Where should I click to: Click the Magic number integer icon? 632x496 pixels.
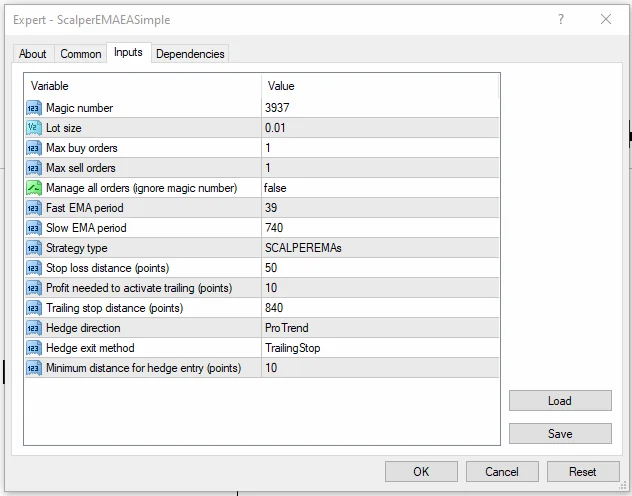point(34,108)
